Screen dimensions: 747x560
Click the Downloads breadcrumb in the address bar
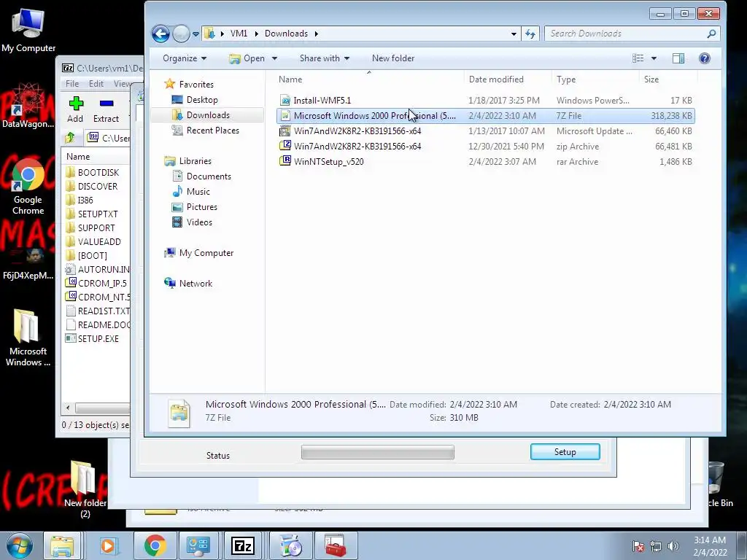coord(286,34)
